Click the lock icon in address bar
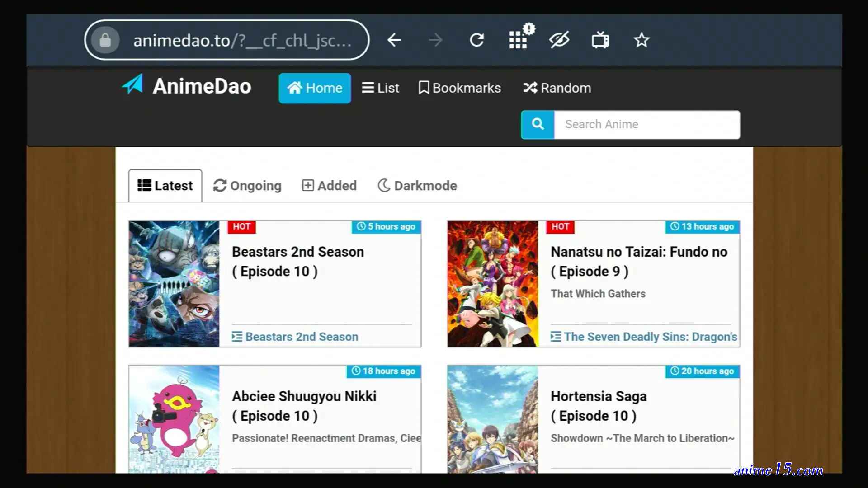 pyautogui.click(x=105, y=40)
